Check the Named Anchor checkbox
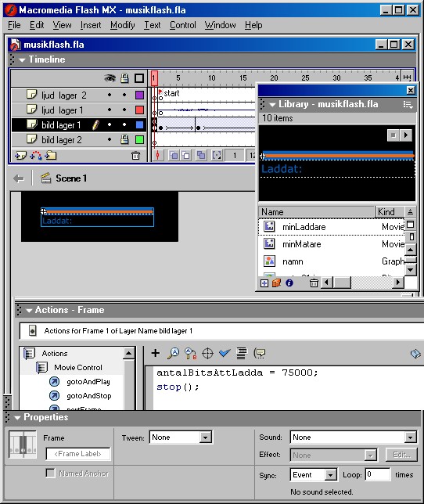This screenshot has height=504, width=424. point(50,473)
